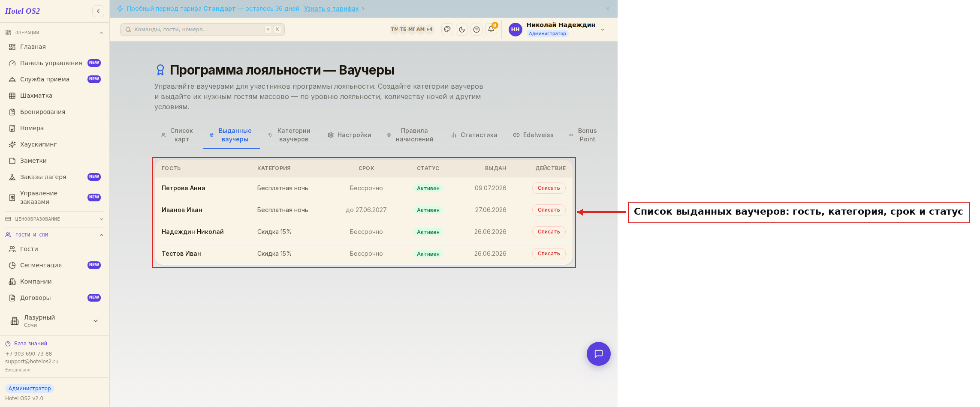
Task: Switch to Список карт tab
Action: pyautogui.click(x=177, y=135)
